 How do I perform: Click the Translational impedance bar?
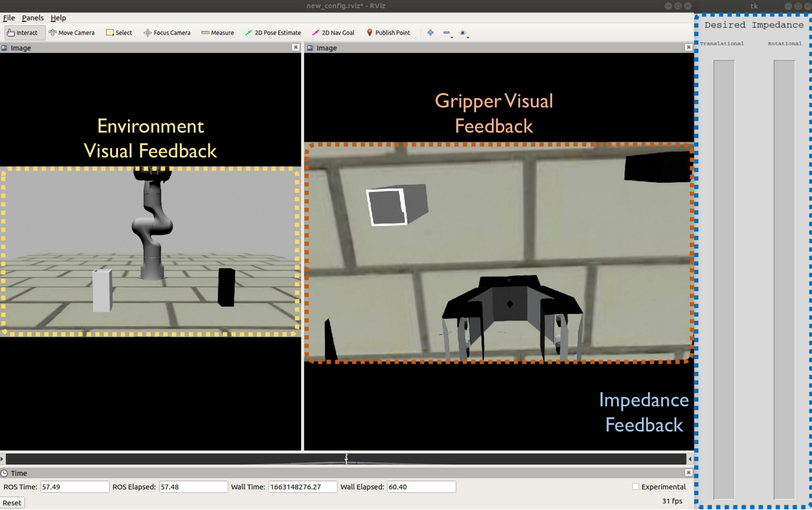[724, 280]
